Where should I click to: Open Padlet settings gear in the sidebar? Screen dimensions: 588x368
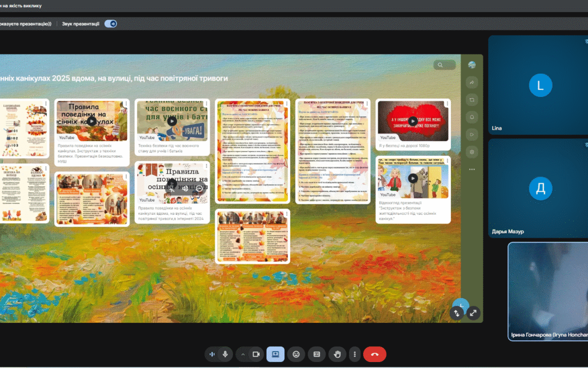click(x=471, y=152)
